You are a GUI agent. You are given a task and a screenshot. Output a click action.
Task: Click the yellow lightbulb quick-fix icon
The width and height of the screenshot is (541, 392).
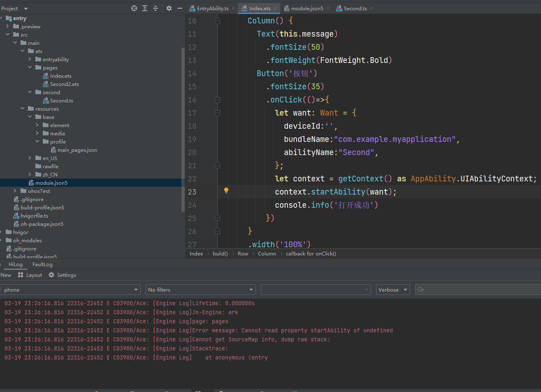(226, 190)
